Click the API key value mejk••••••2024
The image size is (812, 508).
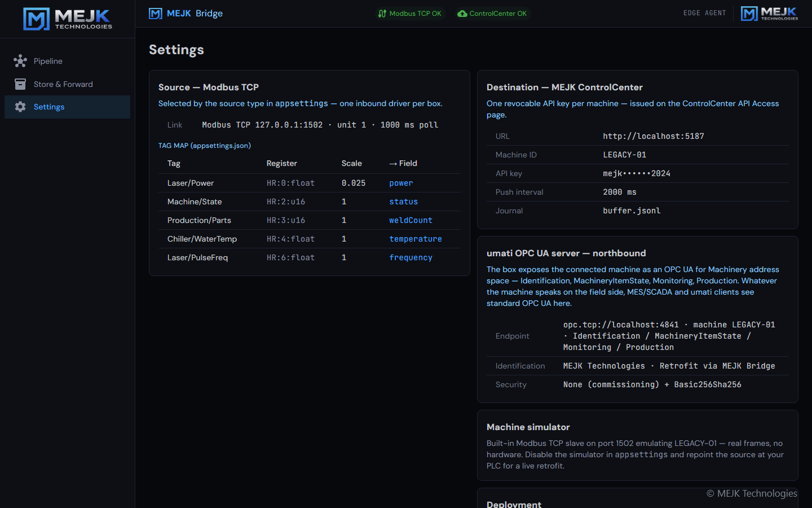[637, 173]
